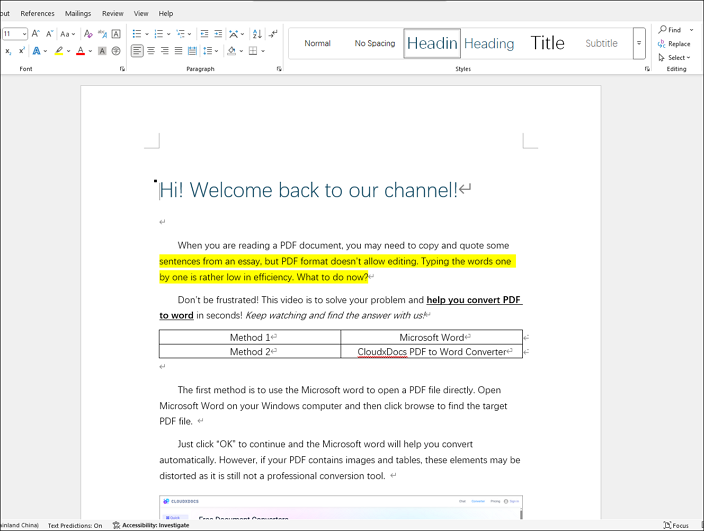Enable Focus mode
Viewport: 704px width, 531px height.
tap(676, 525)
